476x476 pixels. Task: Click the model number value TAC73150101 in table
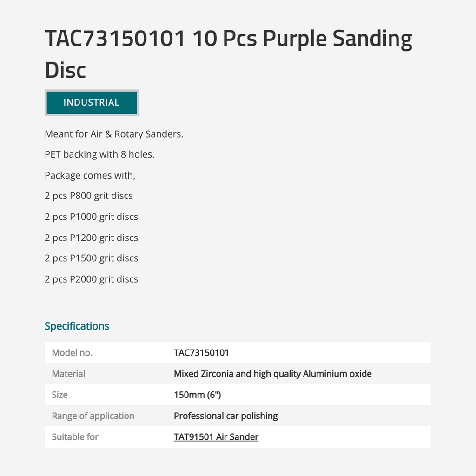pos(201,353)
